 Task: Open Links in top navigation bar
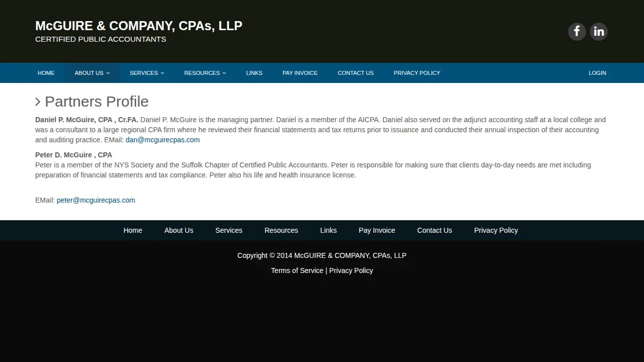(254, 73)
